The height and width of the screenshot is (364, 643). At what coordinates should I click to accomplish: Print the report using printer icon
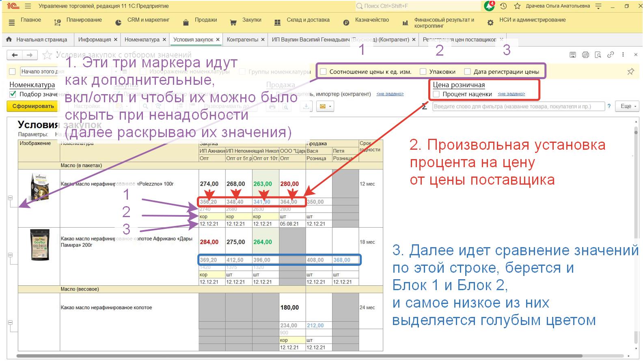point(585,55)
